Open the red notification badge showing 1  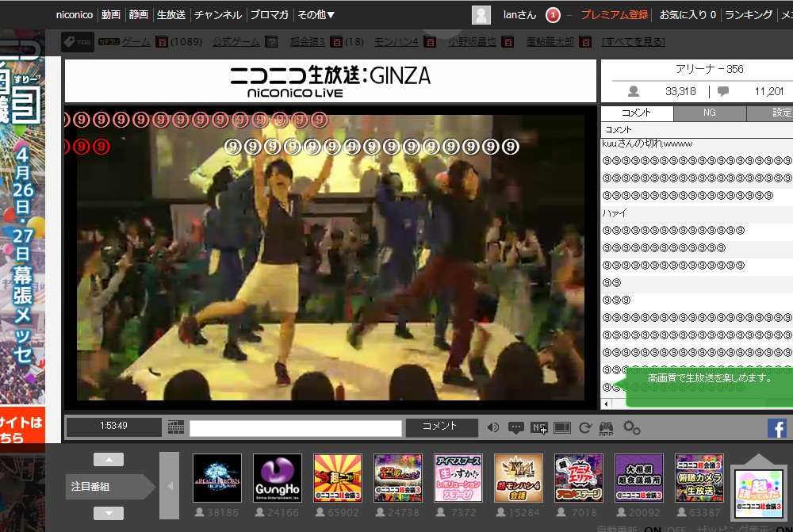click(x=553, y=15)
